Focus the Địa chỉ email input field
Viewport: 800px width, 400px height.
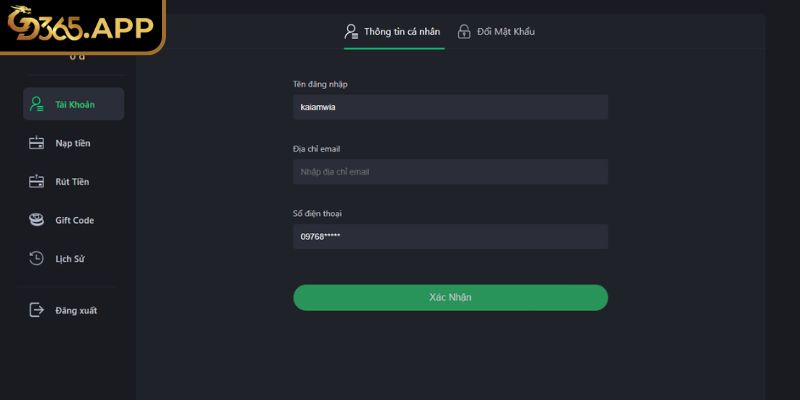[x=450, y=172]
